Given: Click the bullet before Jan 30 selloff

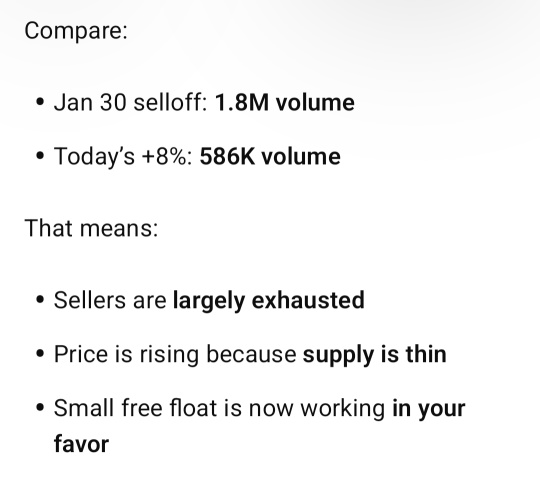Looking at the screenshot, I should [40, 102].
